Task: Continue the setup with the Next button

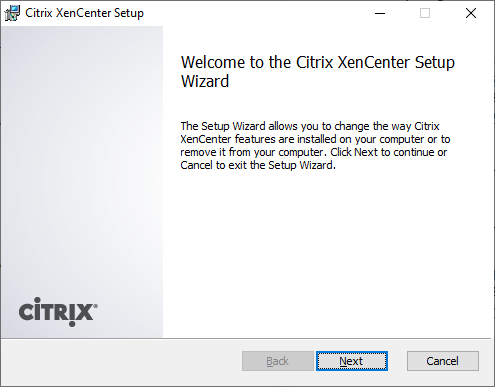Action: coord(352,361)
